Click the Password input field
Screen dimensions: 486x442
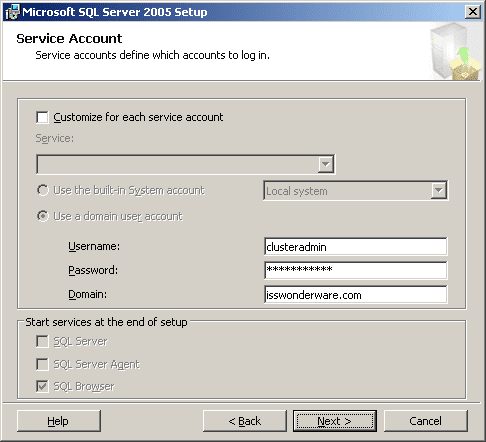point(355,270)
